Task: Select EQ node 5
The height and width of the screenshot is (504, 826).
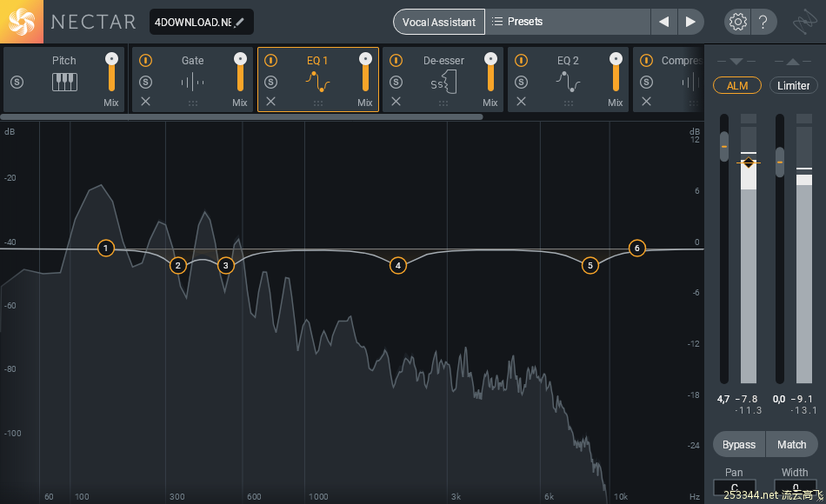Action: [x=590, y=265]
